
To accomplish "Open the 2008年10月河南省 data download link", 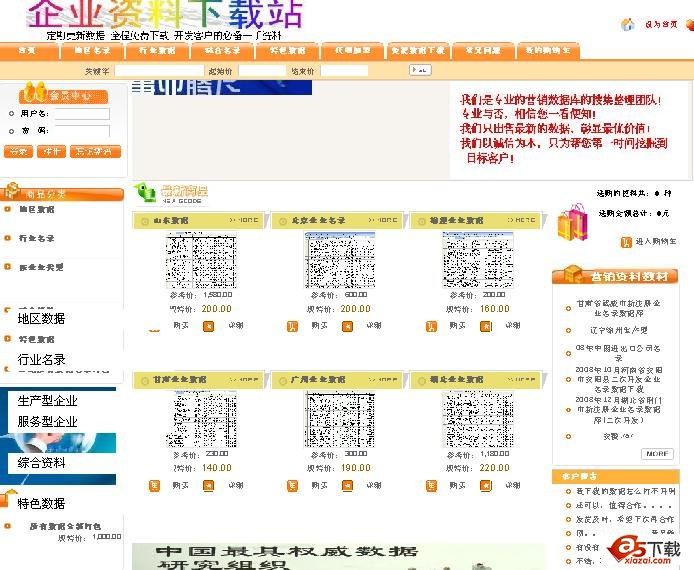I will (x=618, y=380).
